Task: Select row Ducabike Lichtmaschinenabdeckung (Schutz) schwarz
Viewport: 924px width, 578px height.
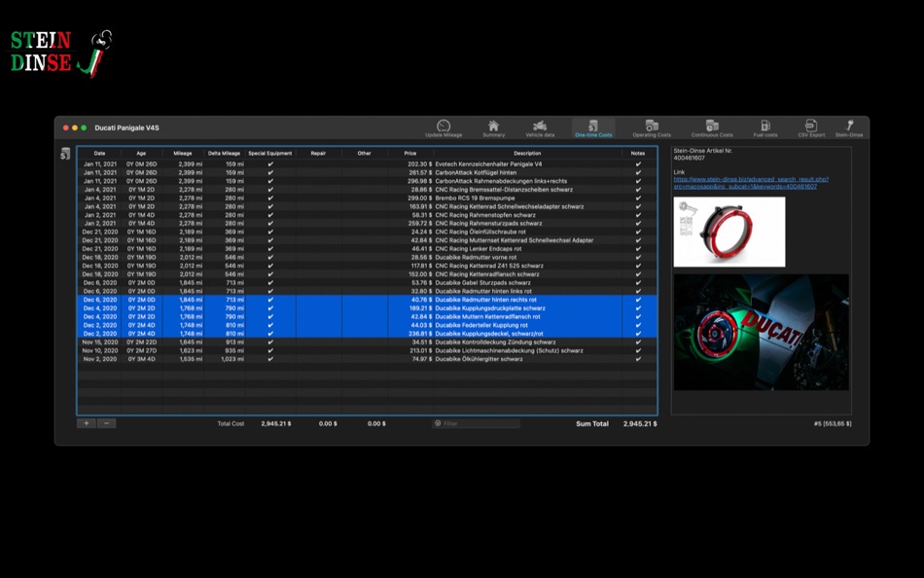Action: click(x=367, y=350)
